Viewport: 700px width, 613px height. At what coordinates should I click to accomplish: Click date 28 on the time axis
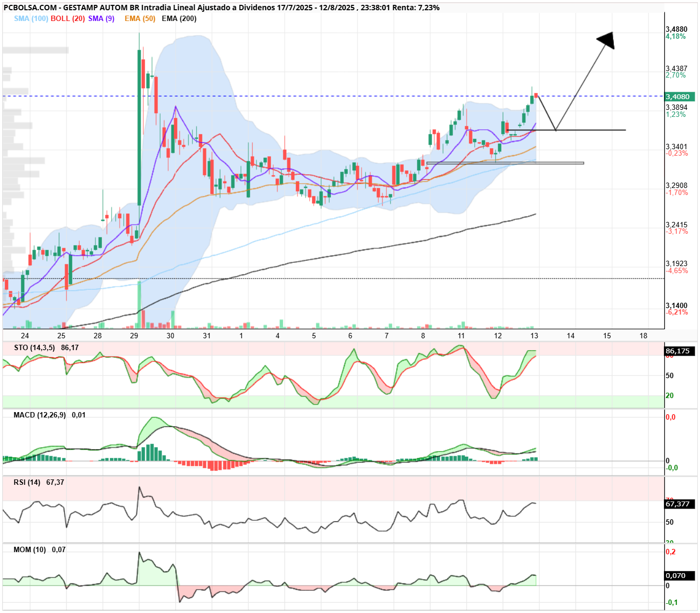[x=98, y=336]
